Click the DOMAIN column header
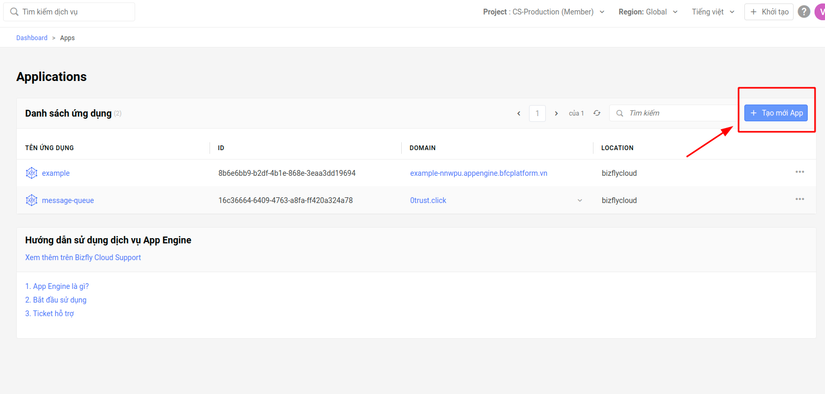Screen dimensions: 825x394 [x=422, y=148]
